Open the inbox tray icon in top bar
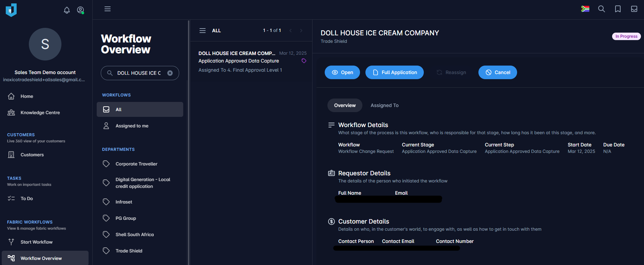The image size is (644, 265). tap(634, 9)
